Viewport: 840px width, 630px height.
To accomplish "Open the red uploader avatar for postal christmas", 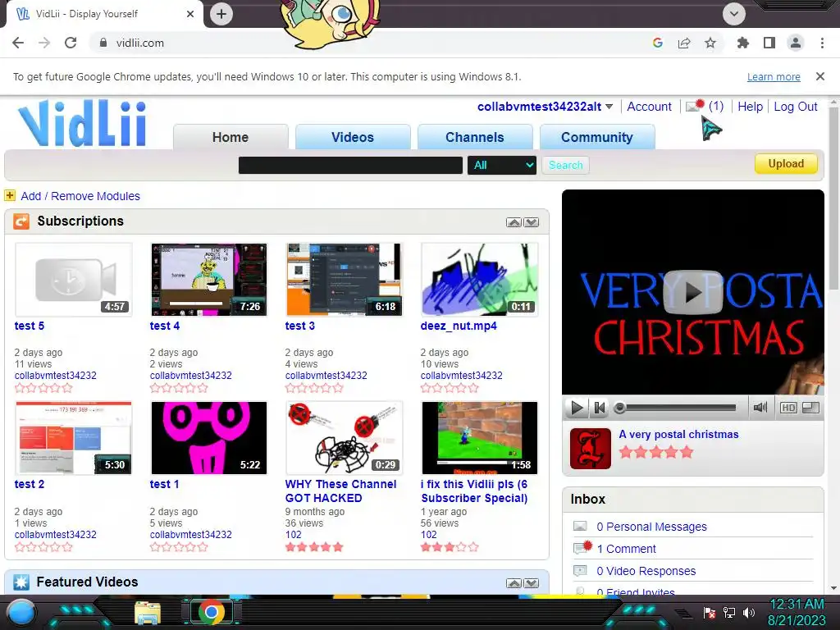I will click(591, 449).
